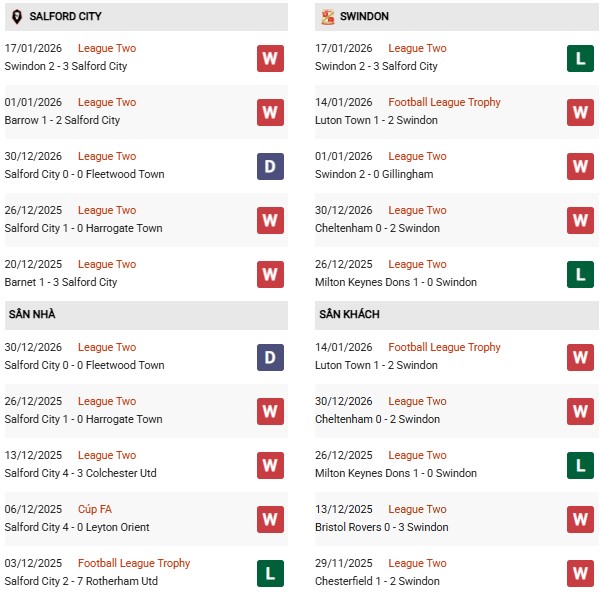The height and width of the screenshot is (593, 600).
Task: Select the SÂN NHÀ section header
Action: 32,315
